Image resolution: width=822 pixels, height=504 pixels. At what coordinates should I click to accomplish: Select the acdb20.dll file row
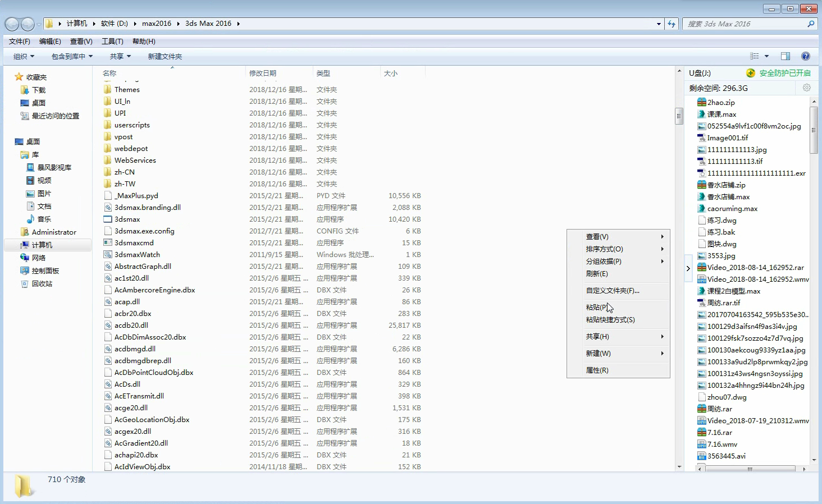click(263, 326)
